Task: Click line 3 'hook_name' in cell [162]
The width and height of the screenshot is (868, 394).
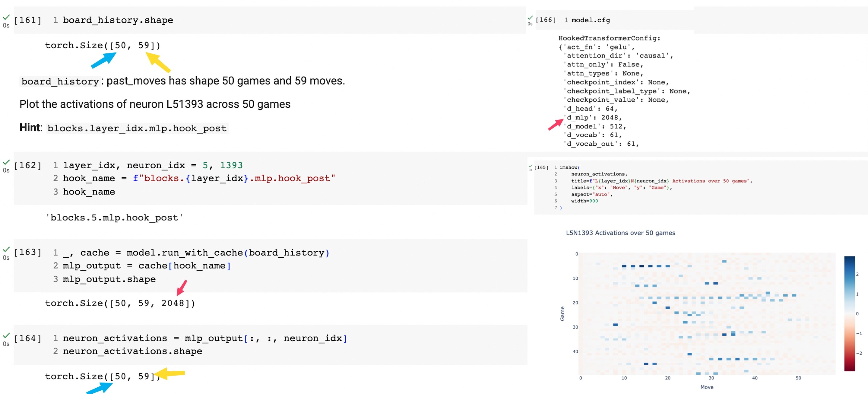Action: tap(89, 192)
